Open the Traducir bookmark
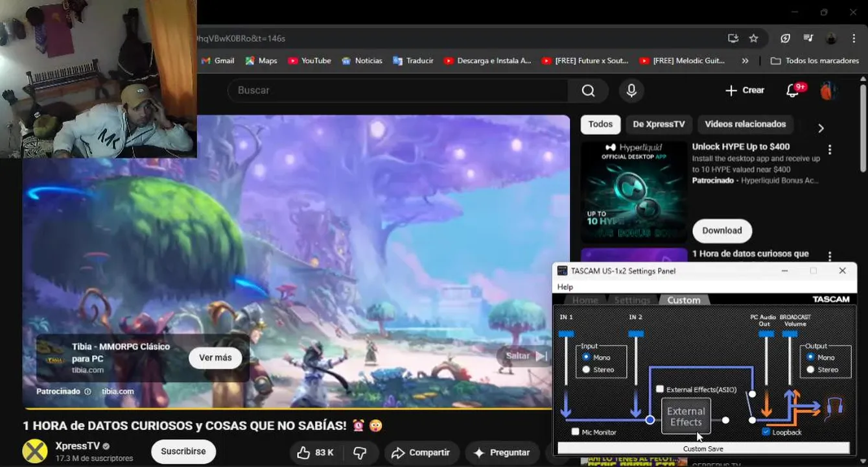868x467 pixels. (x=414, y=60)
